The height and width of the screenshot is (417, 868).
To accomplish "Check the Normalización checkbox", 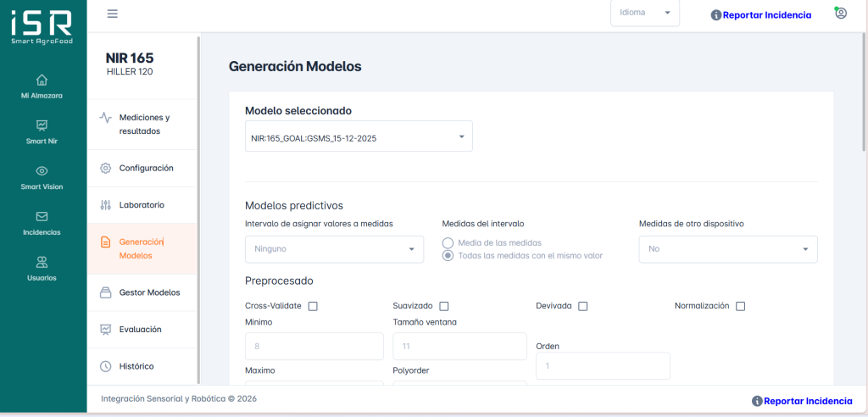I will point(740,306).
